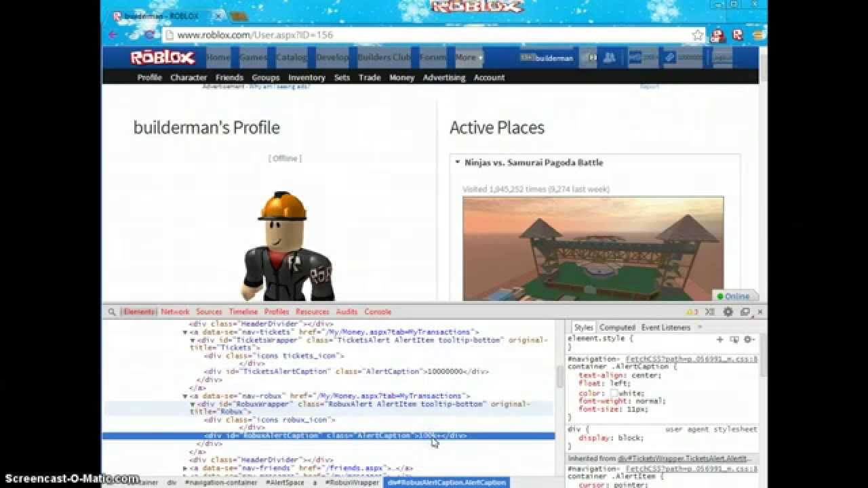The image size is (868, 488).
Task: Select the Styles tab
Action: tap(583, 327)
